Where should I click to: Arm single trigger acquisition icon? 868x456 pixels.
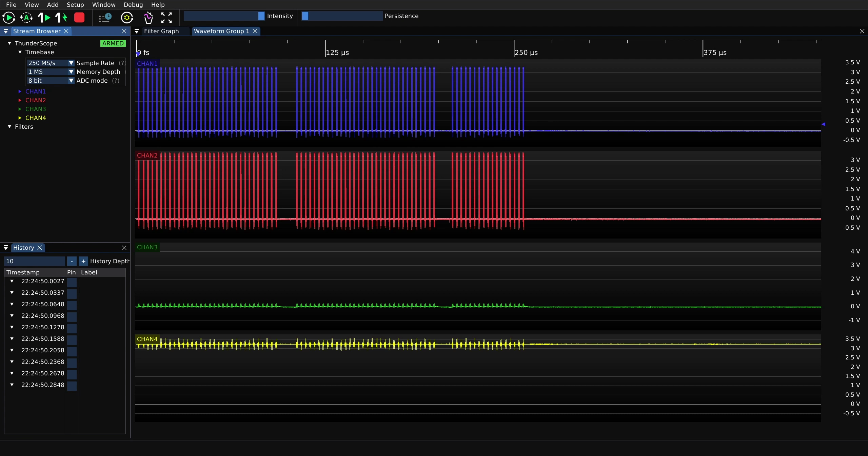(44, 18)
